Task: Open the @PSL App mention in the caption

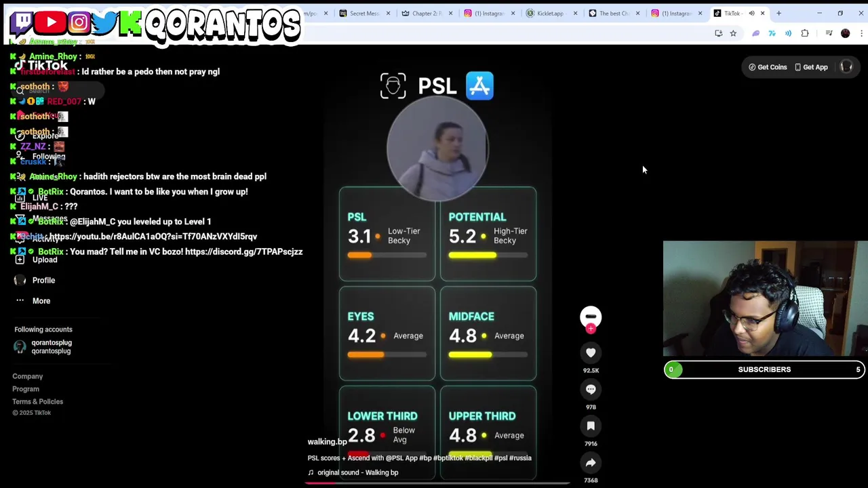Action: [x=401, y=458]
